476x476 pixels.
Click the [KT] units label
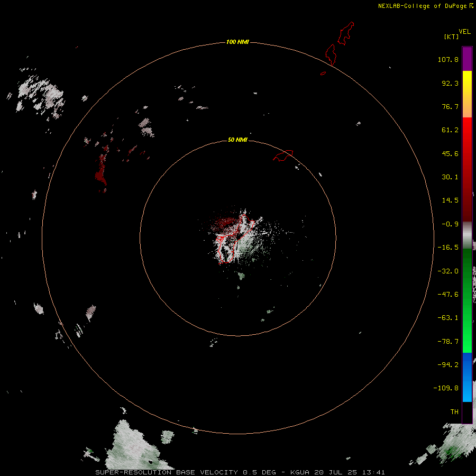click(452, 36)
